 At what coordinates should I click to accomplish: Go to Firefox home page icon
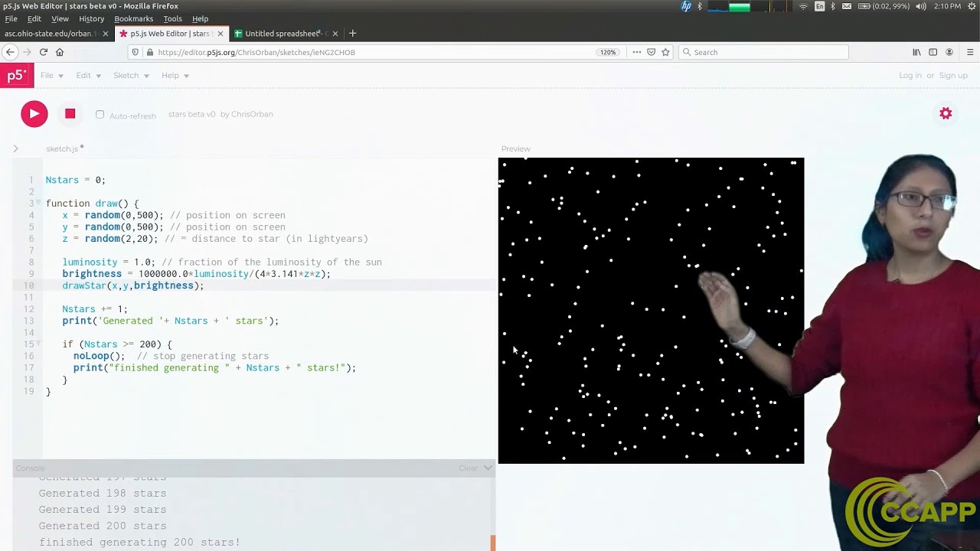[x=60, y=52]
